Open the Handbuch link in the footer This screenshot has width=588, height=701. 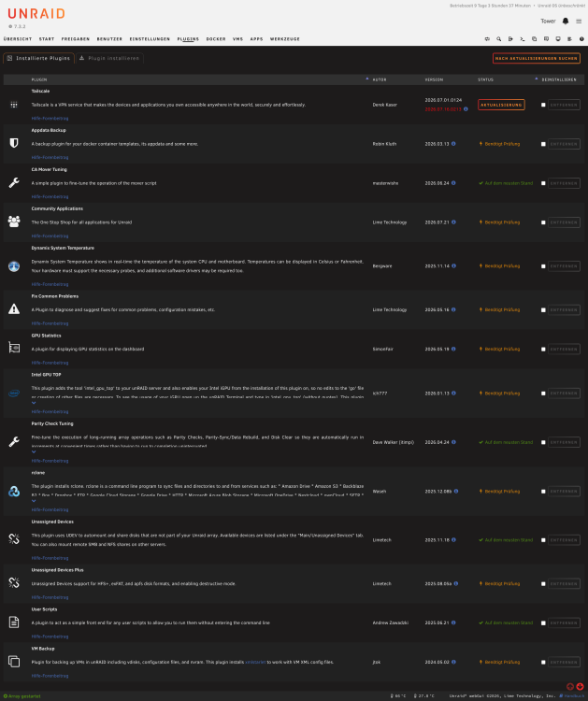click(572, 696)
